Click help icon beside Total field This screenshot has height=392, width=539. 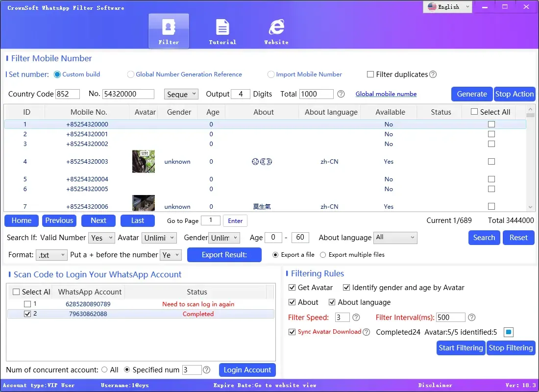(x=341, y=94)
